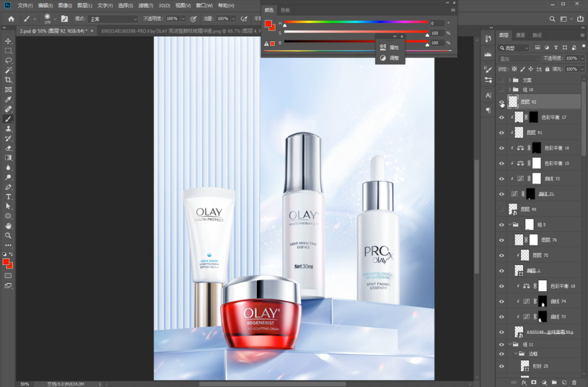Toggle Quick Mask mode

coord(8,275)
